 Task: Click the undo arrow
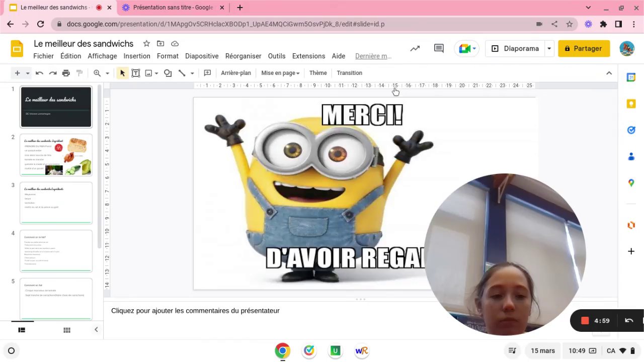coord(39,73)
